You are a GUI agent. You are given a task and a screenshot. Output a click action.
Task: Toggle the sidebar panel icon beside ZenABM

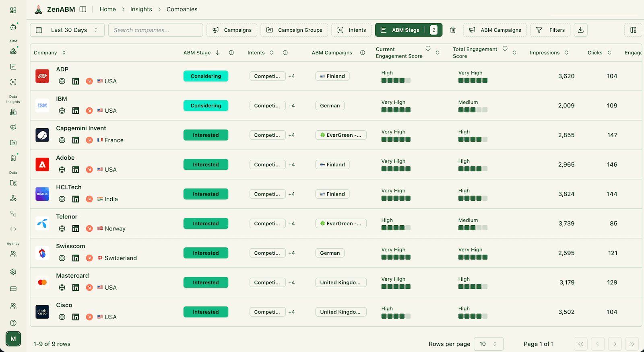[83, 9]
